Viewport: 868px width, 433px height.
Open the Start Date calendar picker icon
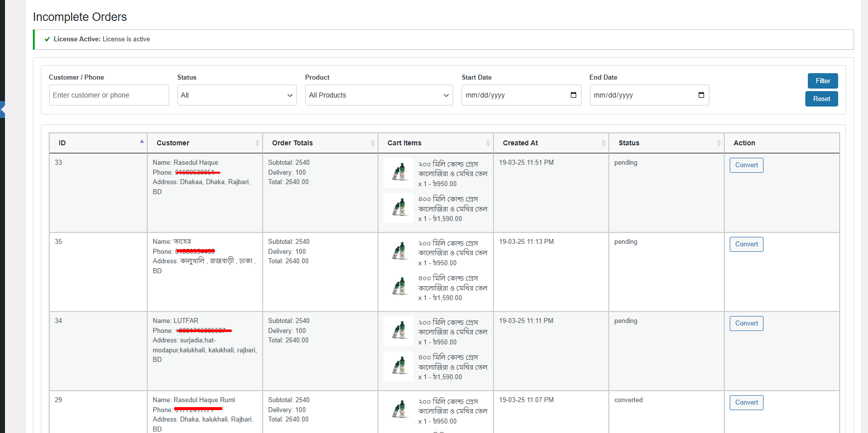[x=573, y=95]
